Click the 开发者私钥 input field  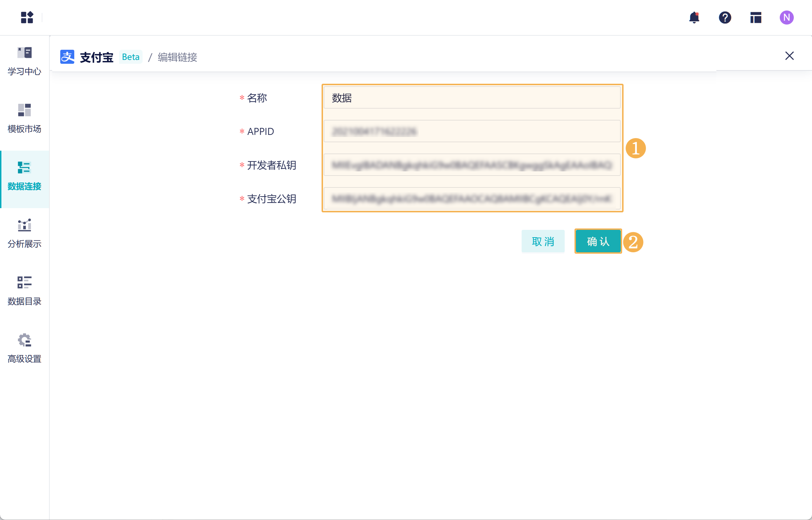tap(472, 165)
